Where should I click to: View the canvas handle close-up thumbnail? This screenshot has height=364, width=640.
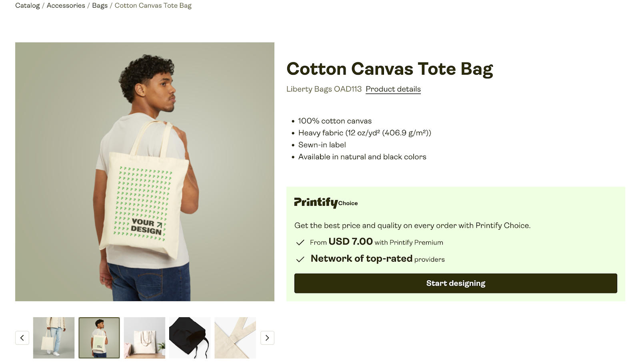coord(235,338)
